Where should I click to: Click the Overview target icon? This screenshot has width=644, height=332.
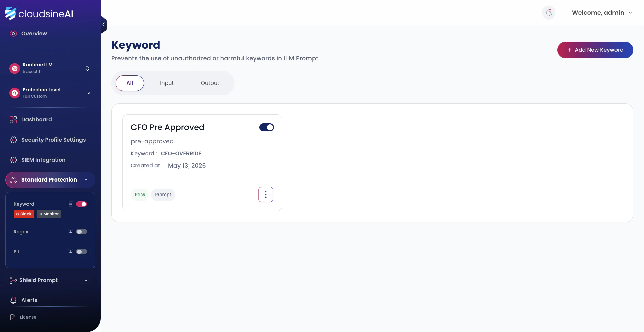coord(13,34)
